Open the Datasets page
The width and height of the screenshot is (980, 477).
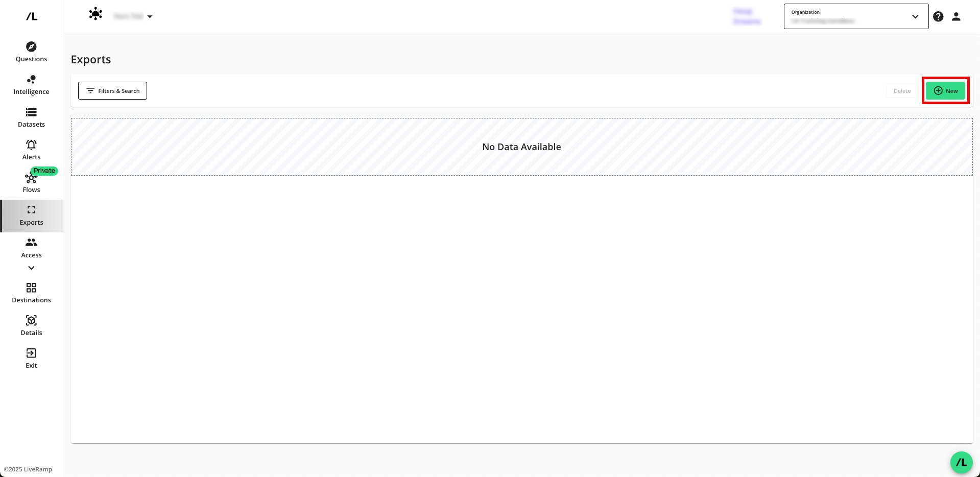coord(31,117)
